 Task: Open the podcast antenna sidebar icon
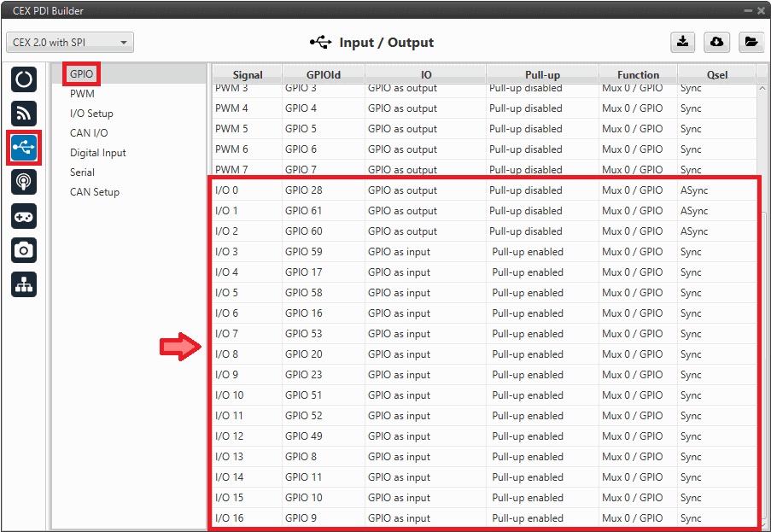click(x=24, y=182)
